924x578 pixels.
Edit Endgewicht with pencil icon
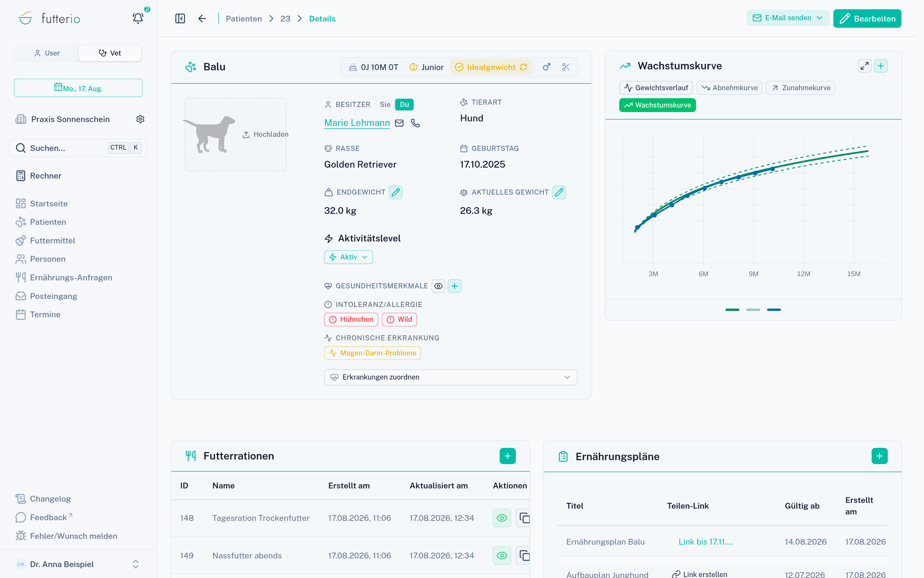point(396,192)
